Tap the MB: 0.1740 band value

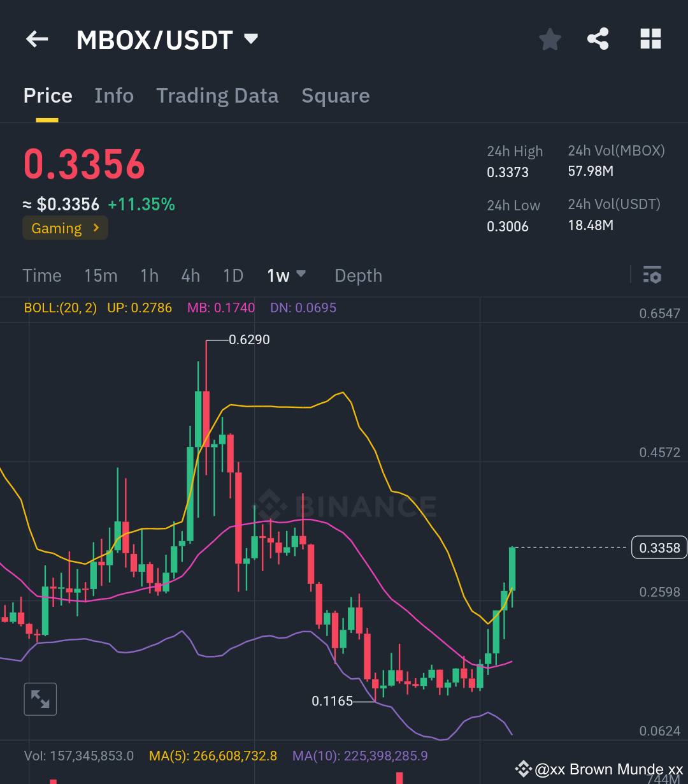point(221,308)
